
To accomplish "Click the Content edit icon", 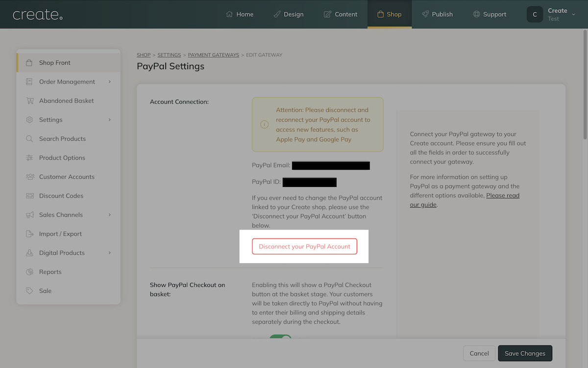I will tap(327, 14).
